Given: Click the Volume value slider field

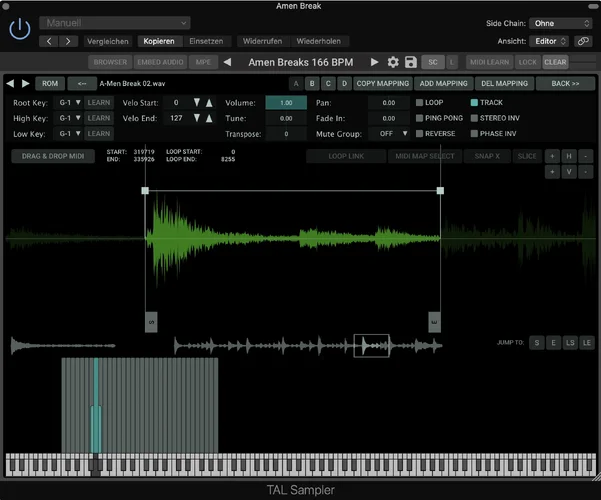Looking at the screenshot, I should pyautogui.click(x=286, y=102).
